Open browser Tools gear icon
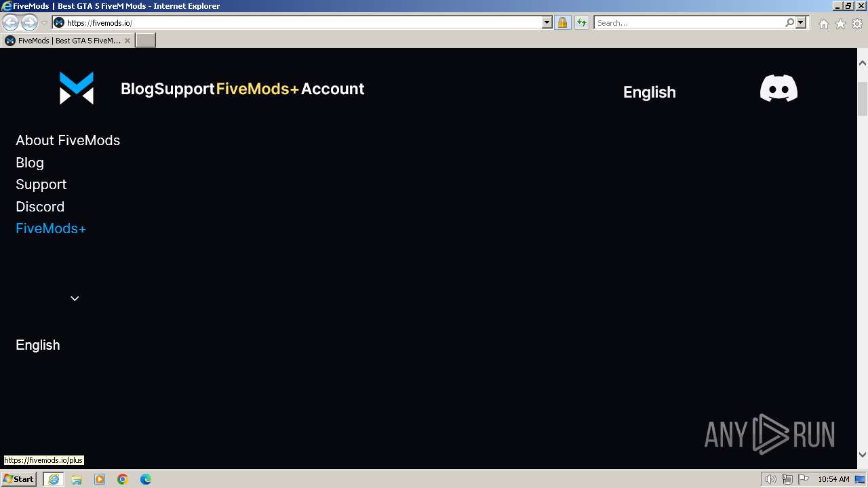 tap(857, 24)
